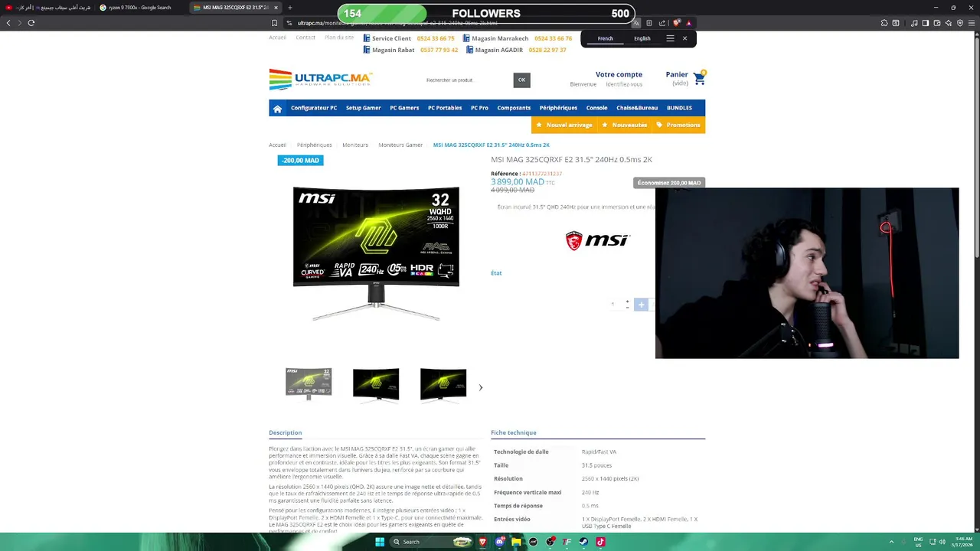980x551 pixels.
Task: Open the PC Pro menu
Action: point(479,108)
